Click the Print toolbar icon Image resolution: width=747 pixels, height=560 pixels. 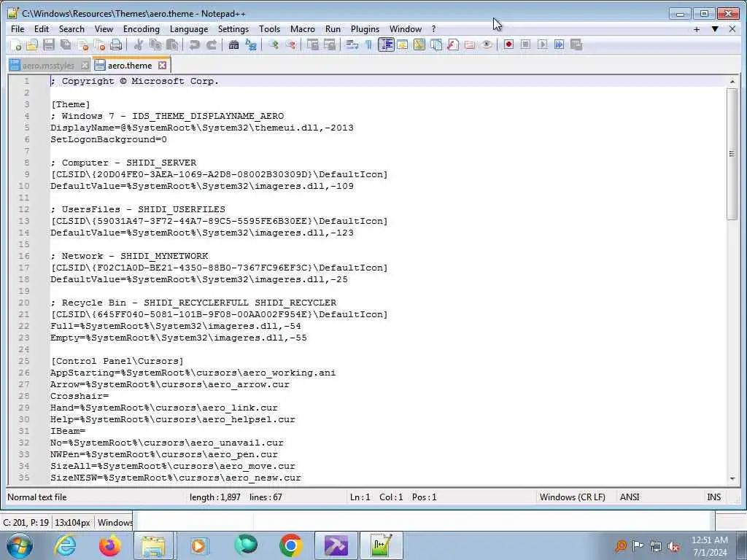coord(116,44)
